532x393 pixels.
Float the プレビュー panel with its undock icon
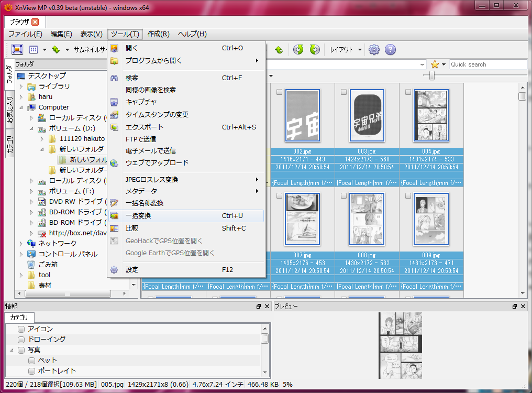(515, 307)
